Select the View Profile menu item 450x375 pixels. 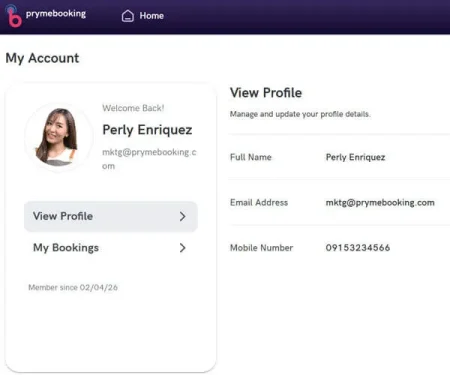tap(111, 216)
